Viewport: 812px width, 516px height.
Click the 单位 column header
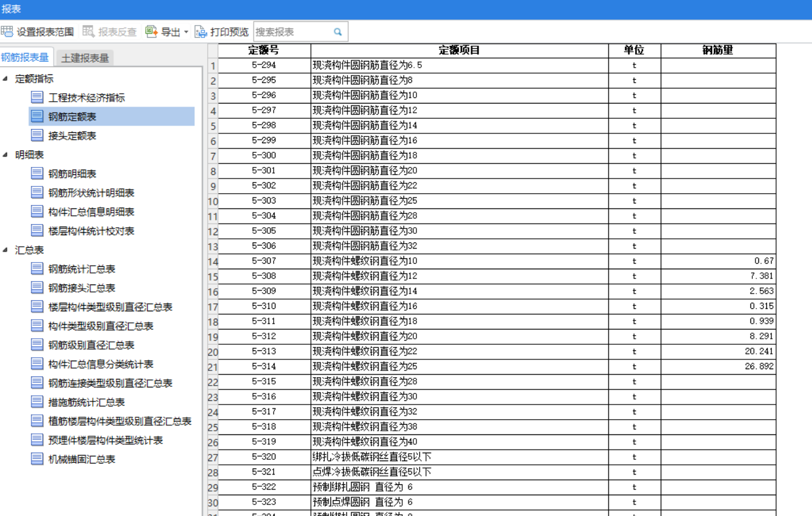635,51
